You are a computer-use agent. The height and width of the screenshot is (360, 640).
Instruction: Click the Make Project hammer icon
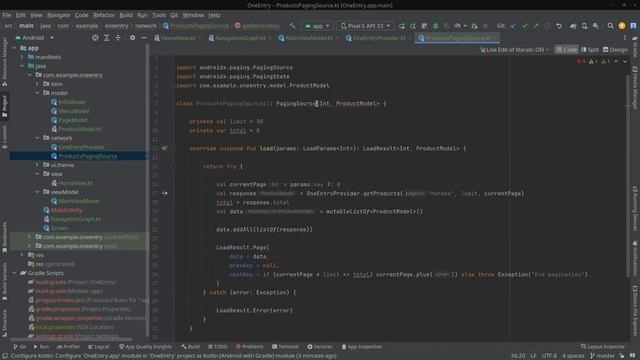click(292, 26)
